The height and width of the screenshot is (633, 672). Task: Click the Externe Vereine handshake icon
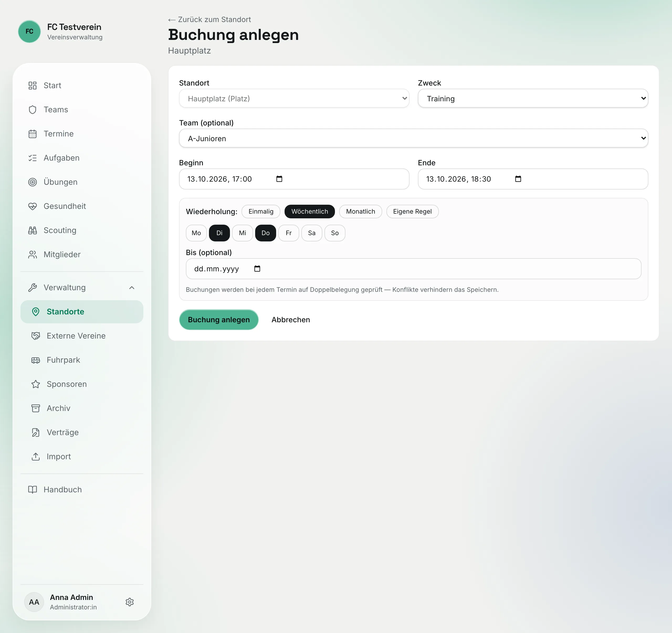pyautogui.click(x=35, y=336)
